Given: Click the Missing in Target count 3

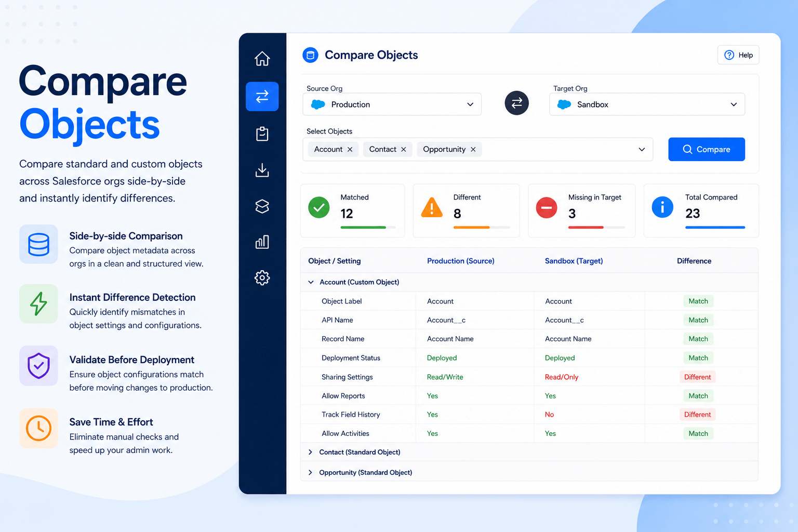Looking at the screenshot, I should click(572, 214).
